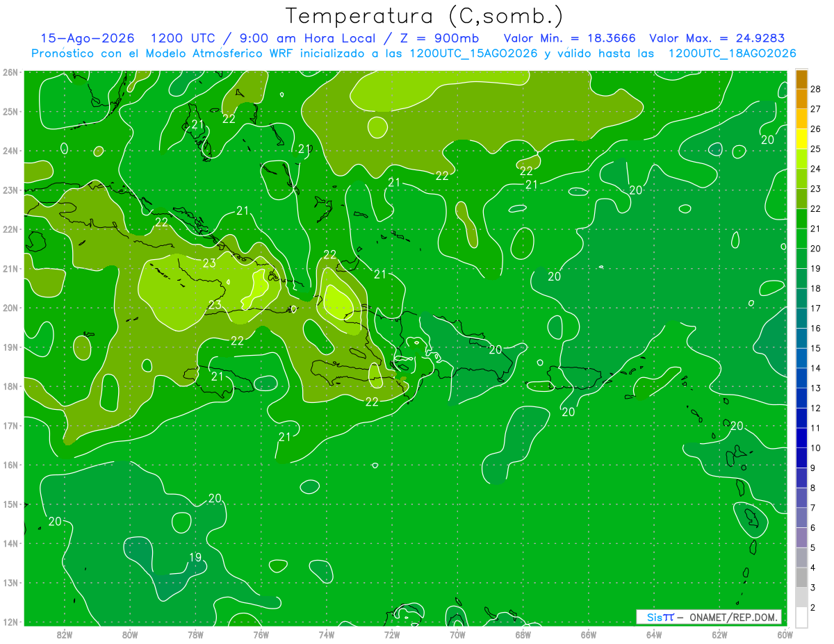Click the '64W' longitude axis label
The width and height of the screenshot is (834, 644).
654,634
